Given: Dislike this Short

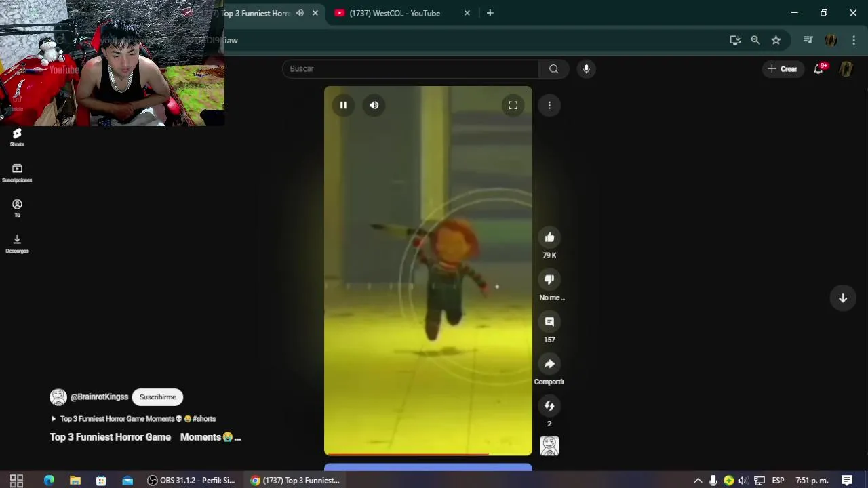Looking at the screenshot, I should point(549,279).
